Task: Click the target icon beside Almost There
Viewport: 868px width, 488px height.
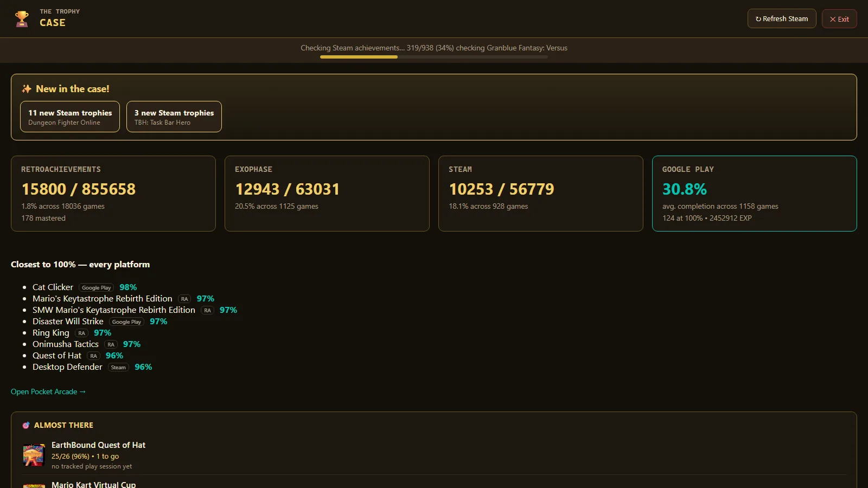Action: [x=26, y=426]
